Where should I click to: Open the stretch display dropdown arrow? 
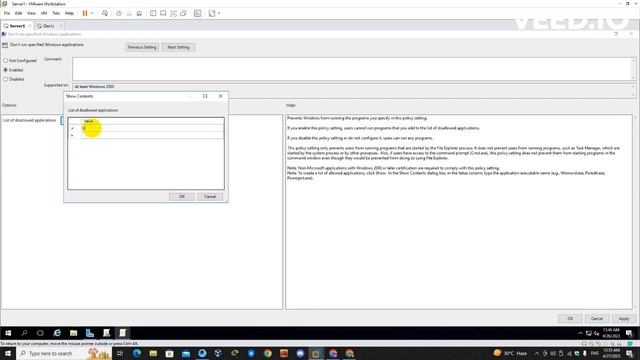219,13
